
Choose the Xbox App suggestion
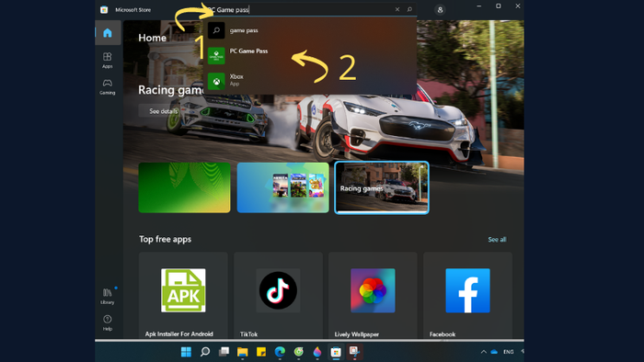click(x=310, y=81)
